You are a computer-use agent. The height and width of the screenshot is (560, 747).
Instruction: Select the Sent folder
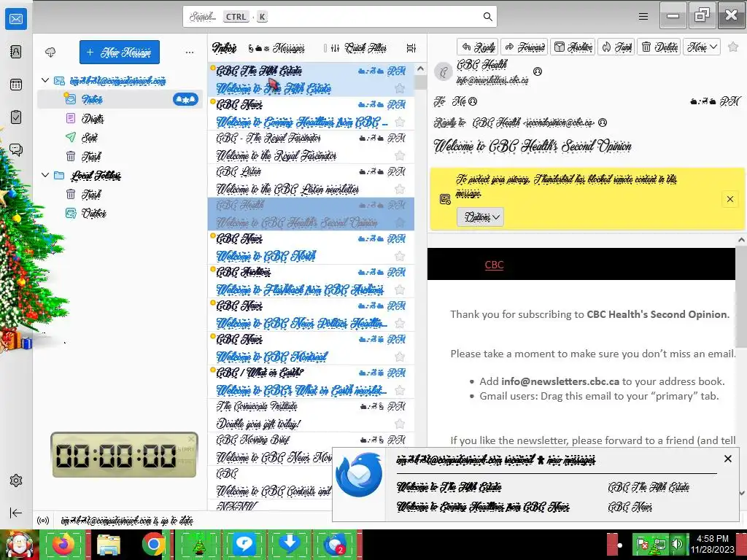click(x=120, y=137)
